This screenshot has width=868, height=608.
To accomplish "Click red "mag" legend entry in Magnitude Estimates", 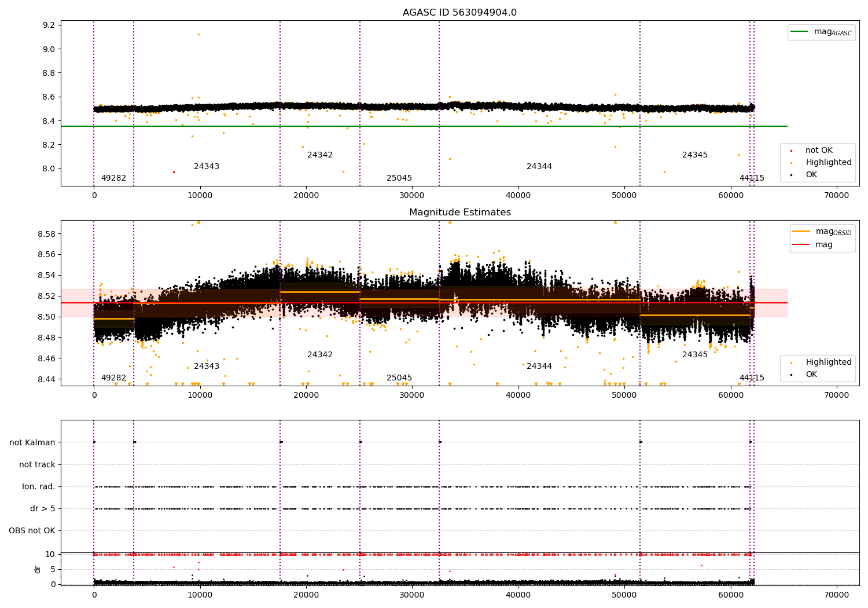I will (x=814, y=244).
